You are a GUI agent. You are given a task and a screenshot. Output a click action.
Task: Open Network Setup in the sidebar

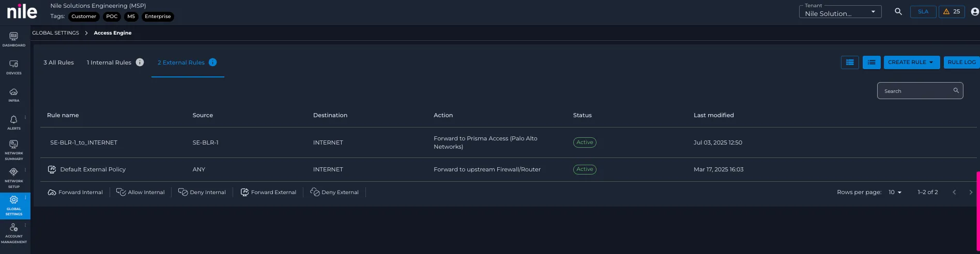point(14,178)
